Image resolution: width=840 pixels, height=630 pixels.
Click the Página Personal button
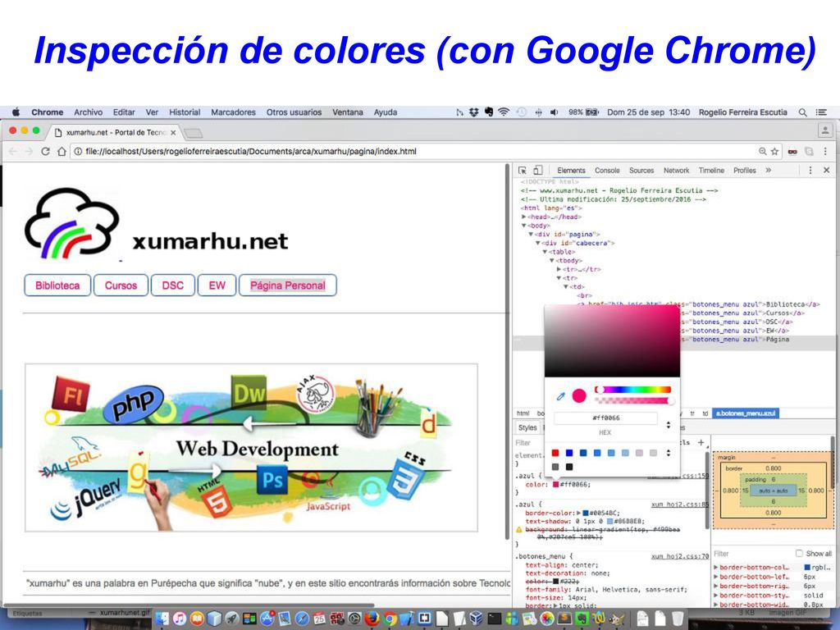[x=288, y=285]
